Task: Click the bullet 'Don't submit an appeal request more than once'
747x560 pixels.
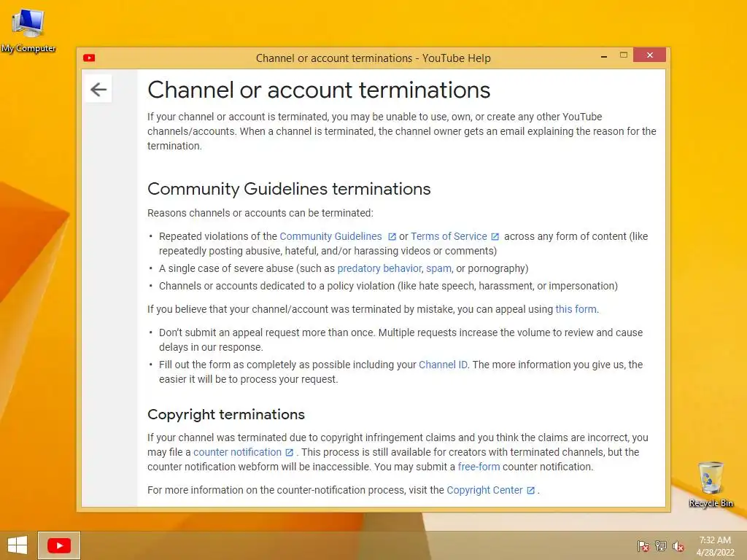Action: coord(400,340)
